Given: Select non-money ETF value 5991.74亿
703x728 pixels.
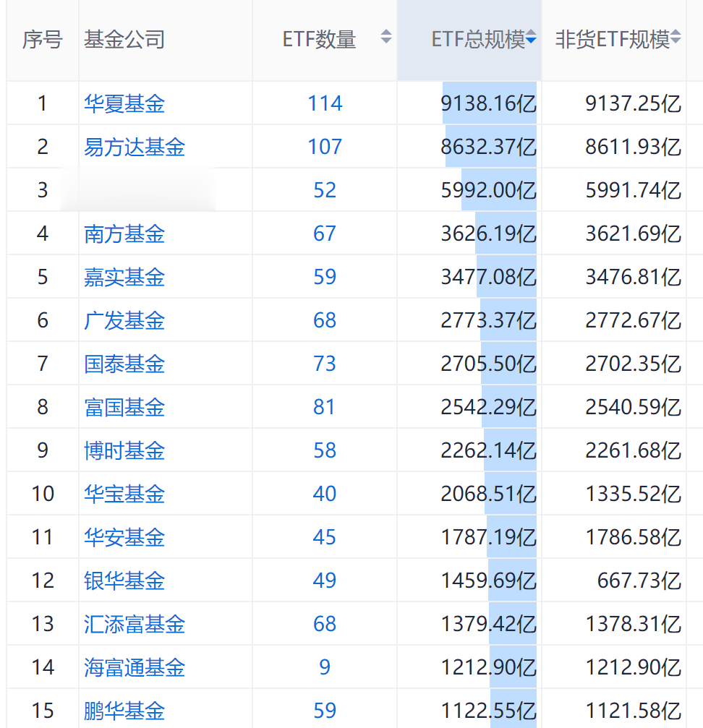Looking at the screenshot, I should click(x=634, y=190).
